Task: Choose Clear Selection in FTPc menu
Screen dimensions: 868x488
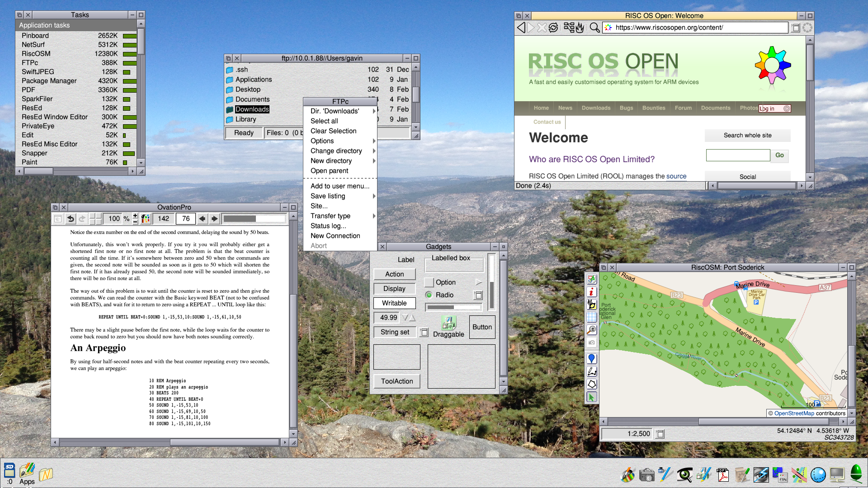Action: (340, 131)
